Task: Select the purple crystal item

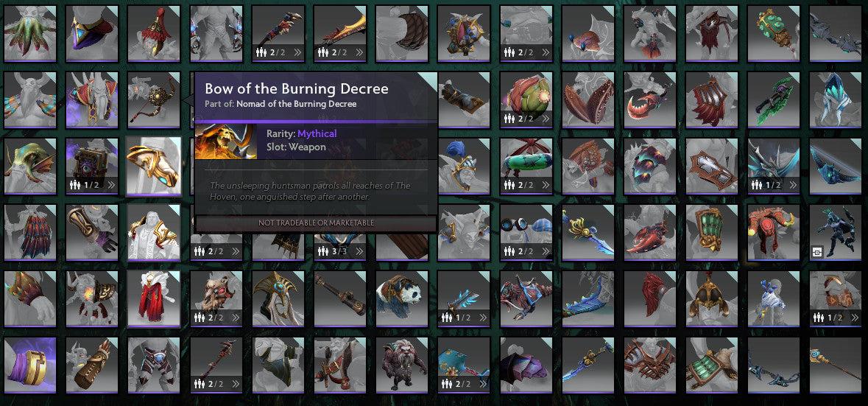Action: coord(526,365)
